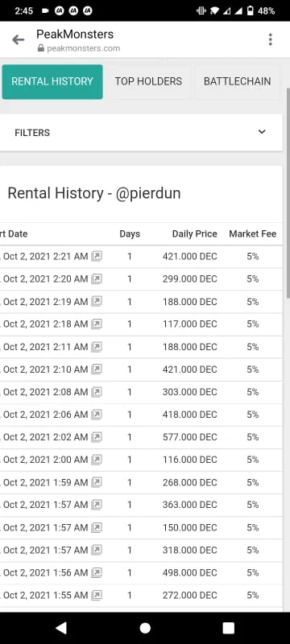Open transaction link for 2:20 AM rental
Image resolution: width=290 pixels, height=644 pixels.
[97, 279]
